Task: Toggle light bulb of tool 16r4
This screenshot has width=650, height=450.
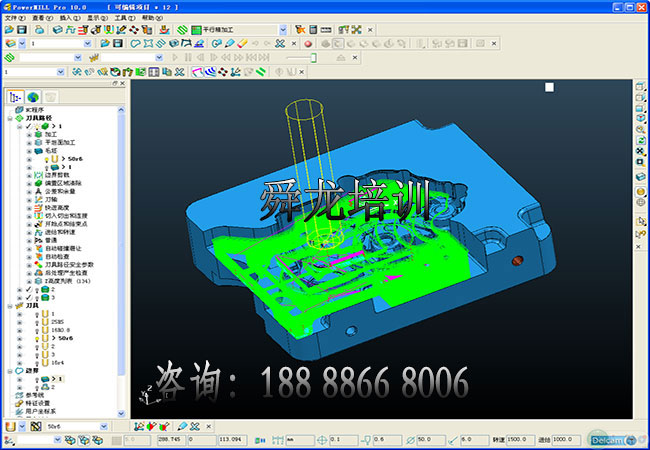Action: click(37, 363)
